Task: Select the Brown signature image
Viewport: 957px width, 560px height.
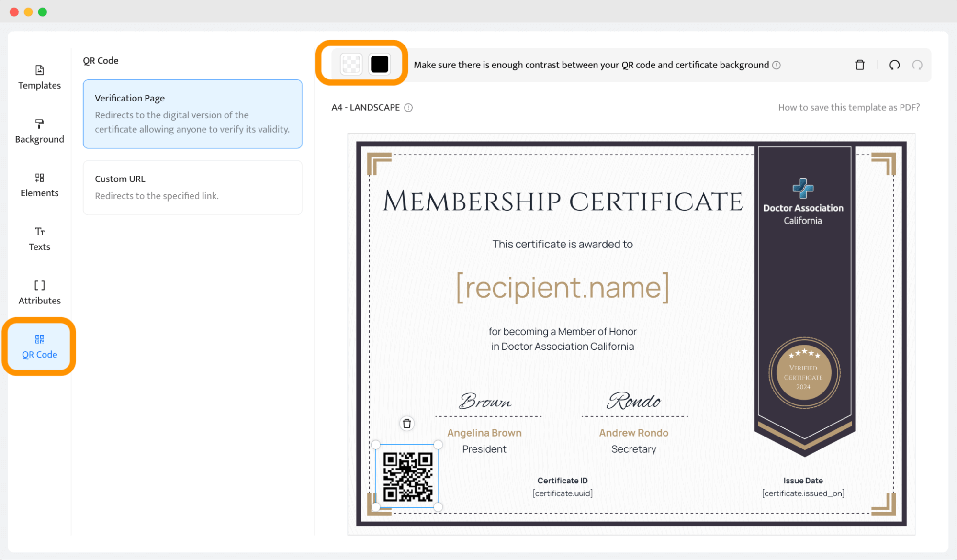Action: tap(485, 401)
